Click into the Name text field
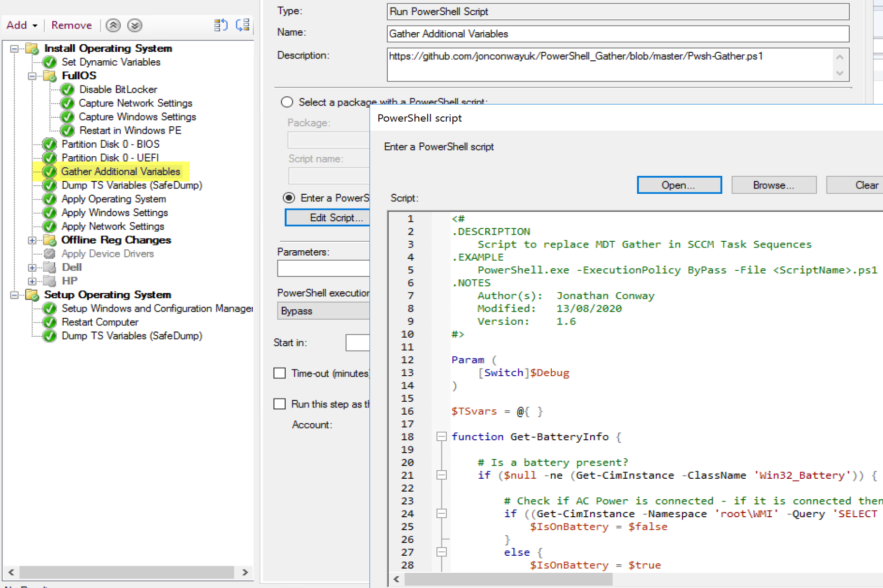Viewport: 883px width, 588px height. (x=617, y=34)
